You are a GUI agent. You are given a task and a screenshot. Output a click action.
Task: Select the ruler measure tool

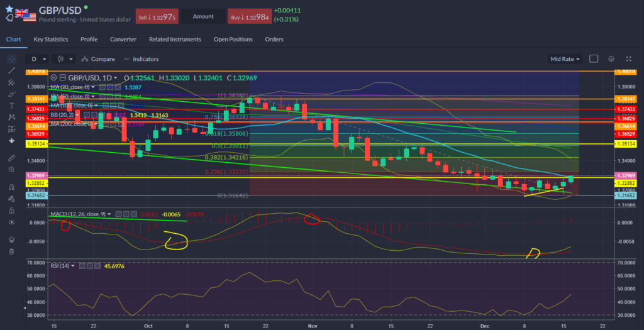tap(11, 158)
